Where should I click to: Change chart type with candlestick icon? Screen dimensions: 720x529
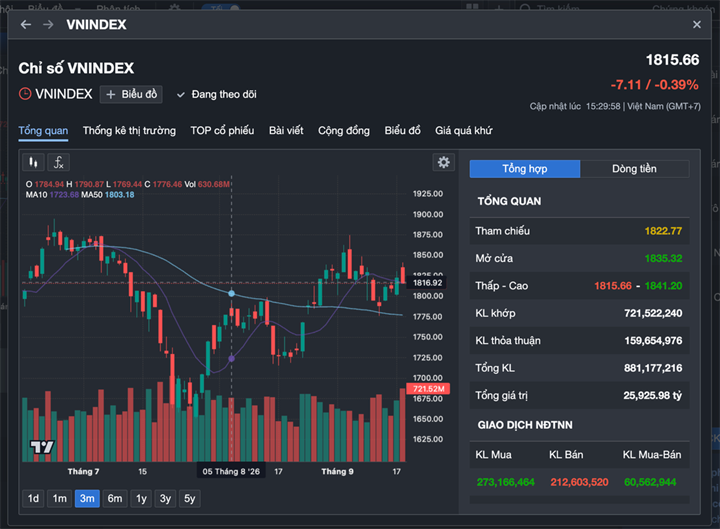coord(34,162)
